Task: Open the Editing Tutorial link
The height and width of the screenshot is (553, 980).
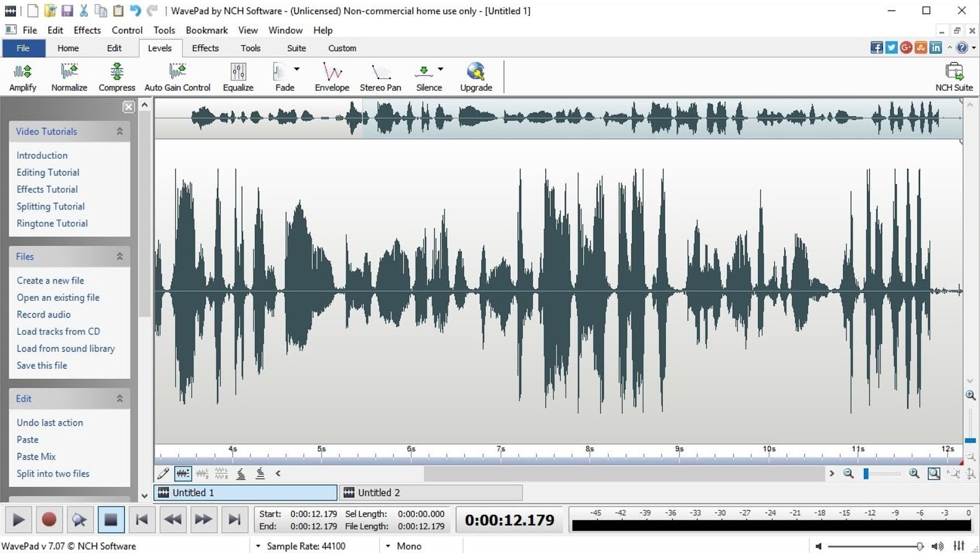Action: click(x=48, y=172)
